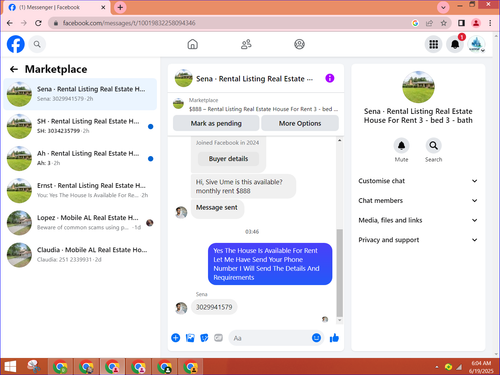Open the Ah rental listing conversation
Image resolution: width=500 pixels, height=375 pixels.
(x=80, y=159)
